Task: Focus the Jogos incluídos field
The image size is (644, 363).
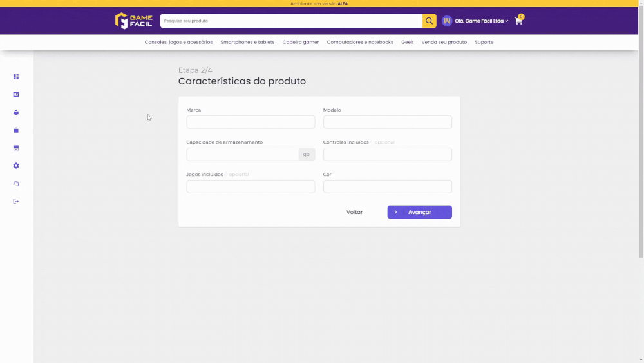Action: point(251,186)
